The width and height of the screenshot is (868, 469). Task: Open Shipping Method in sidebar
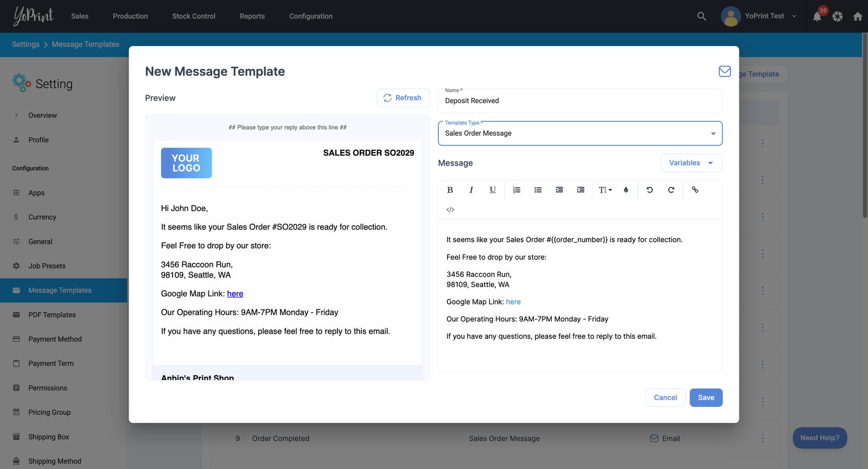click(x=55, y=461)
